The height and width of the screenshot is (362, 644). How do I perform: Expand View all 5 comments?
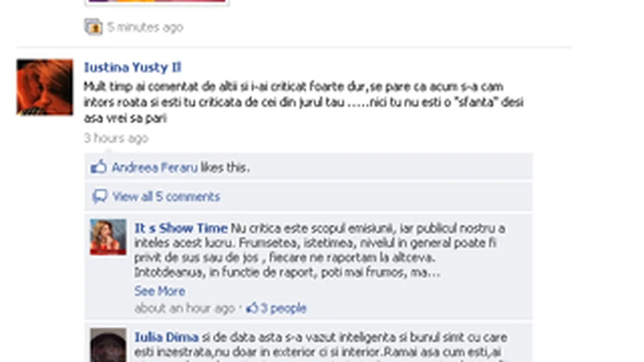coord(166,197)
